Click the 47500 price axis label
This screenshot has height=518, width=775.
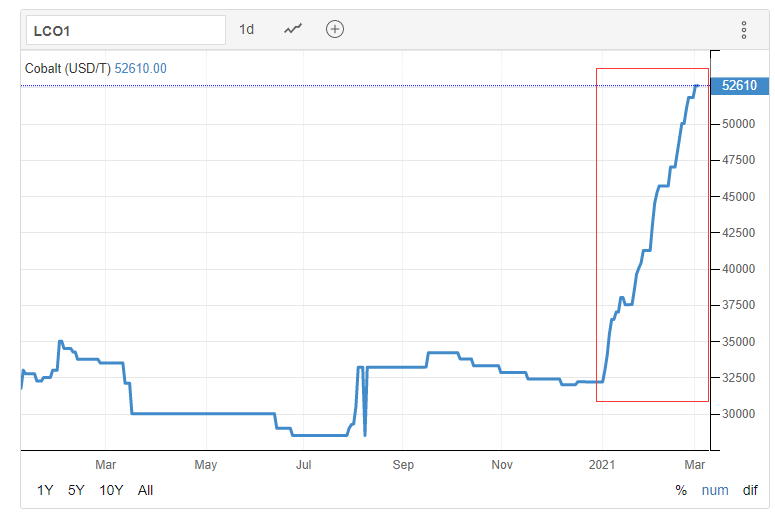738,160
